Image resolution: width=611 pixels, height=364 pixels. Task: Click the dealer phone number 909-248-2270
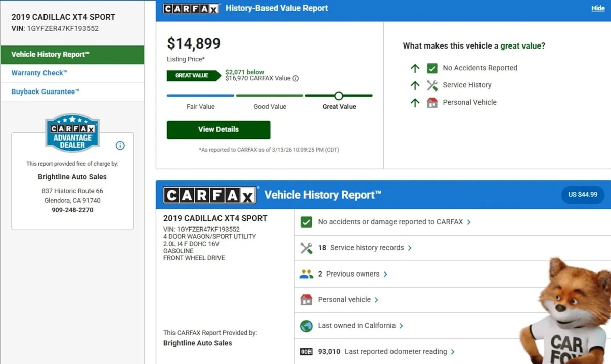[x=72, y=210]
